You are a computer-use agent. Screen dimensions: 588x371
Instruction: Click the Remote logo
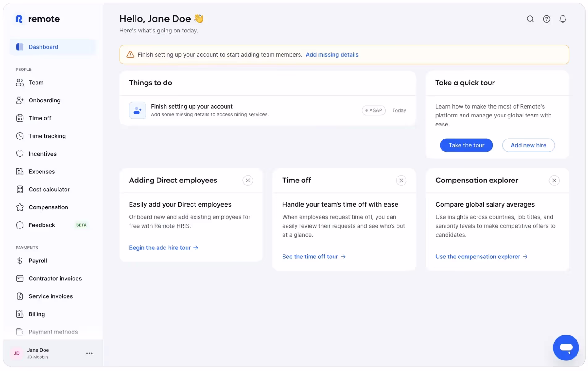[x=38, y=19]
